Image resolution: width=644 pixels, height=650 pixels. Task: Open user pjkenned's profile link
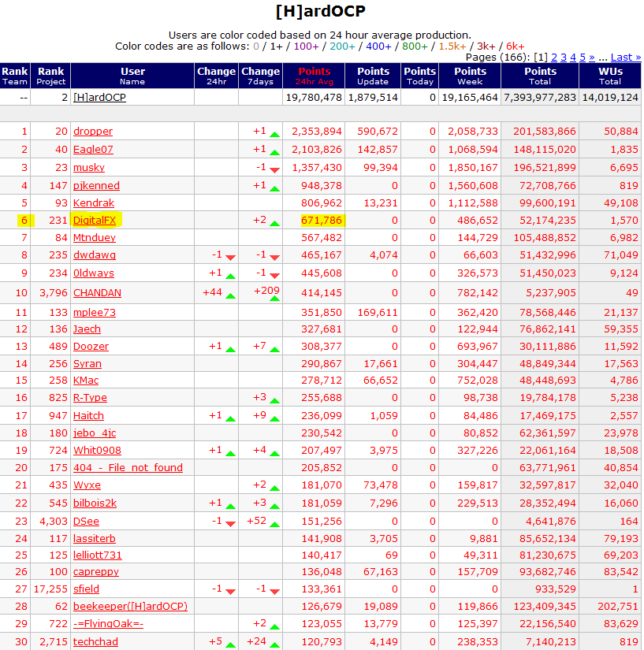(x=96, y=186)
